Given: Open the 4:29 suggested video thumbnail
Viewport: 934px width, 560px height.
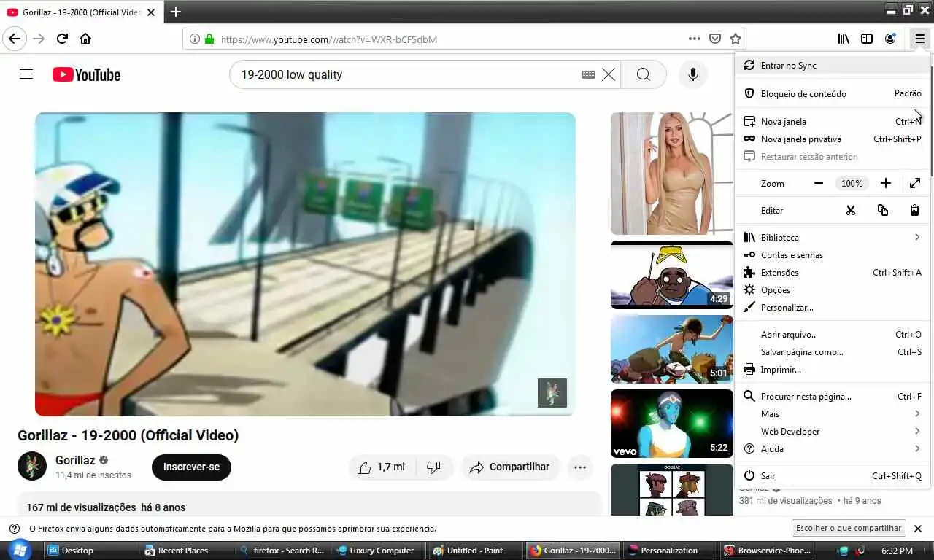Looking at the screenshot, I should click(x=671, y=275).
